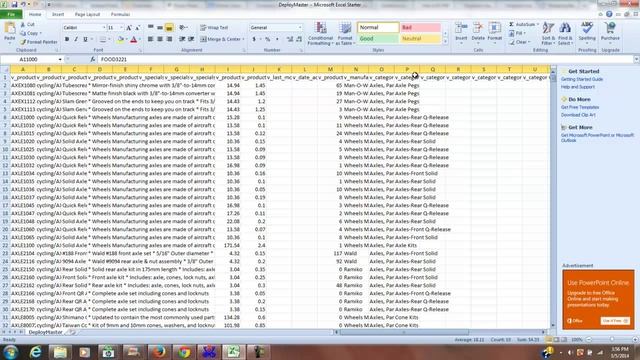Increase the cell indent

[x=191, y=39]
